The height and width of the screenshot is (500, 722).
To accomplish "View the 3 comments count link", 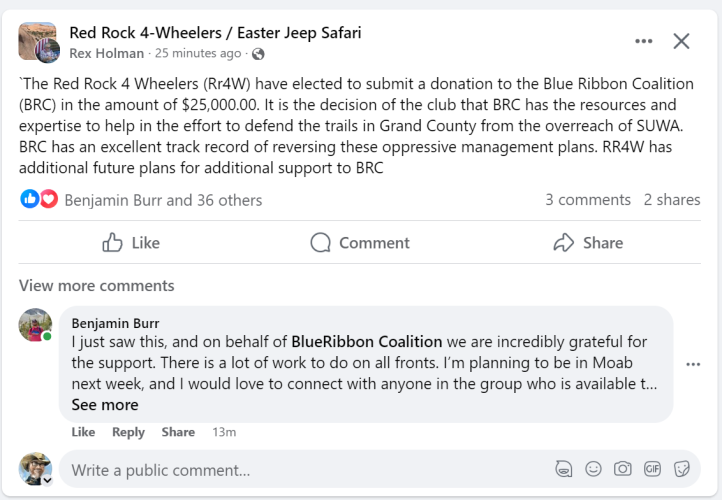I will tap(588, 199).
